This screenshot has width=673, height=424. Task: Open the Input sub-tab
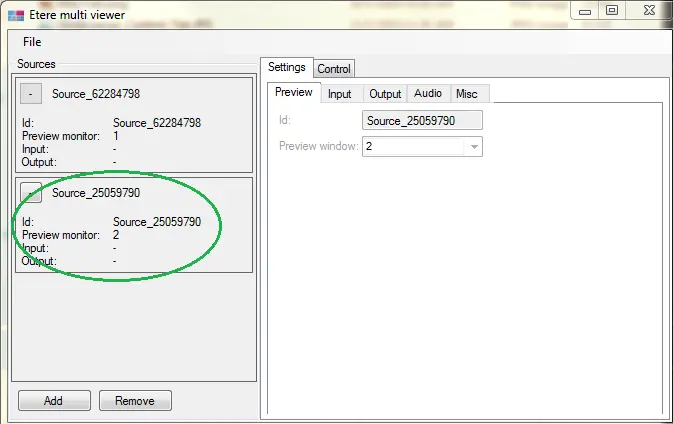click(x=340, y=94)
